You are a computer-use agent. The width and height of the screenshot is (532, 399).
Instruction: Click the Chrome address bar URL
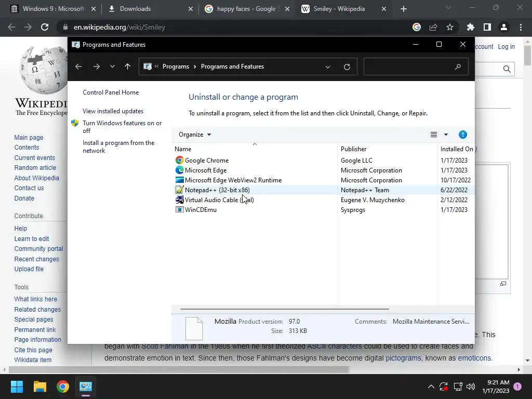119,27
